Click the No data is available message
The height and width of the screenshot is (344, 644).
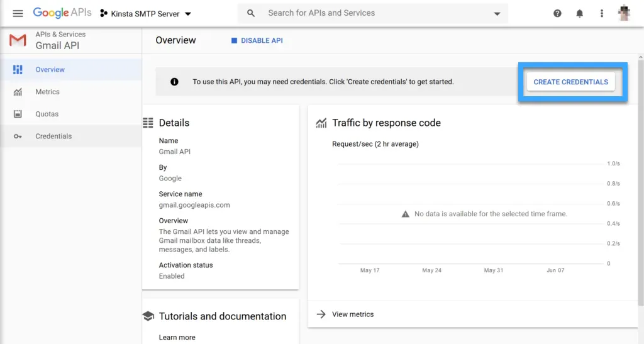(491, 214)
